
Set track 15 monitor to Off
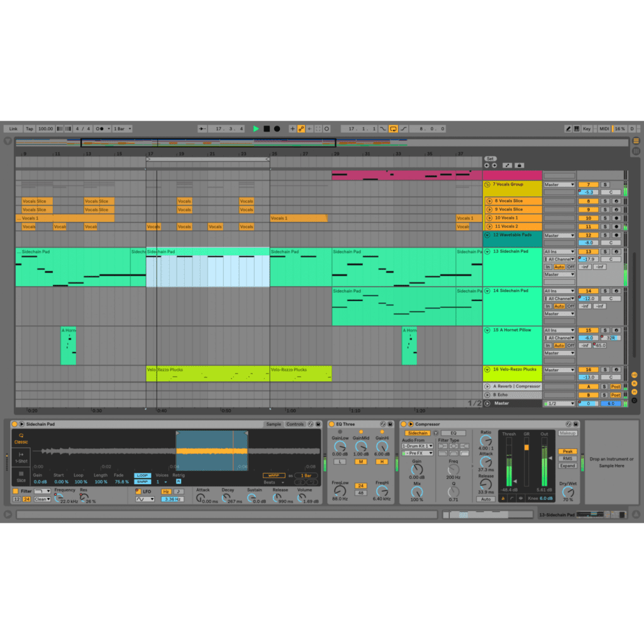[570, 346]
